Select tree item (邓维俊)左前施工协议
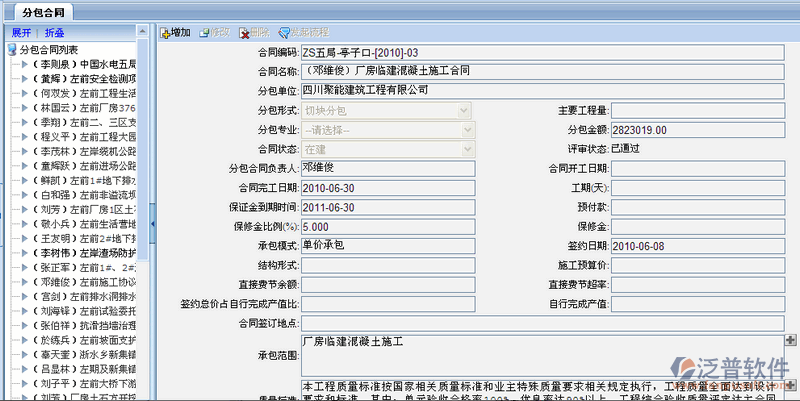The height and width of the screenshot is (401, 800). tap(84, 282)
